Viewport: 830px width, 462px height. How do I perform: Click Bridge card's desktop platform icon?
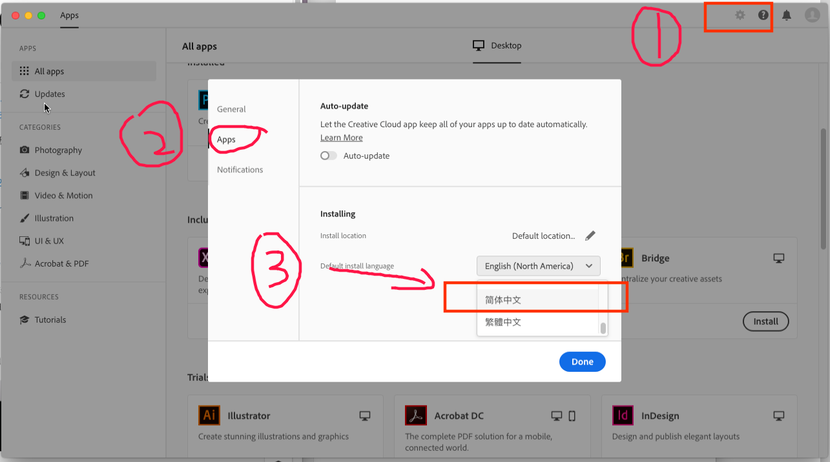tap(779, 258)
